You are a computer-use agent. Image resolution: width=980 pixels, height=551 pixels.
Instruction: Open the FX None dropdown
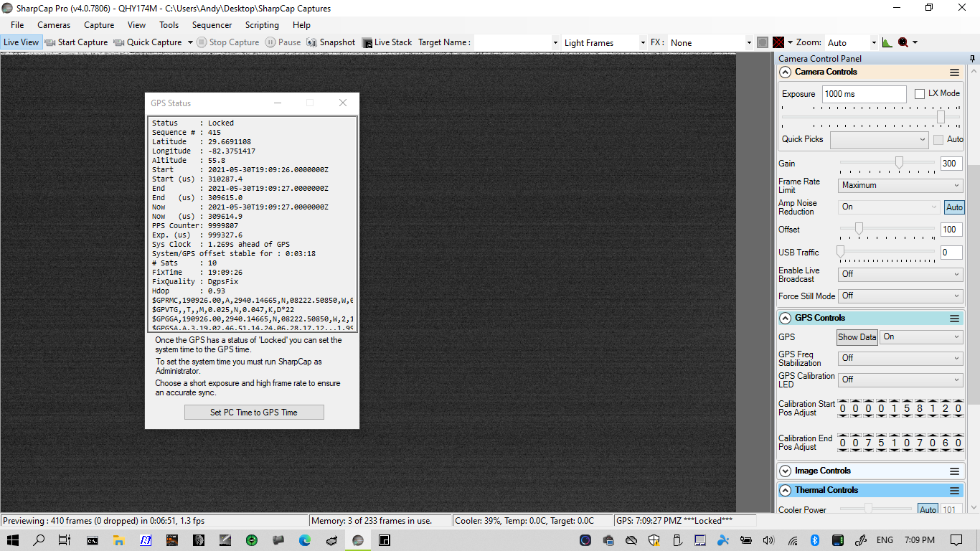pyautogui.click(x=749, y=43)
